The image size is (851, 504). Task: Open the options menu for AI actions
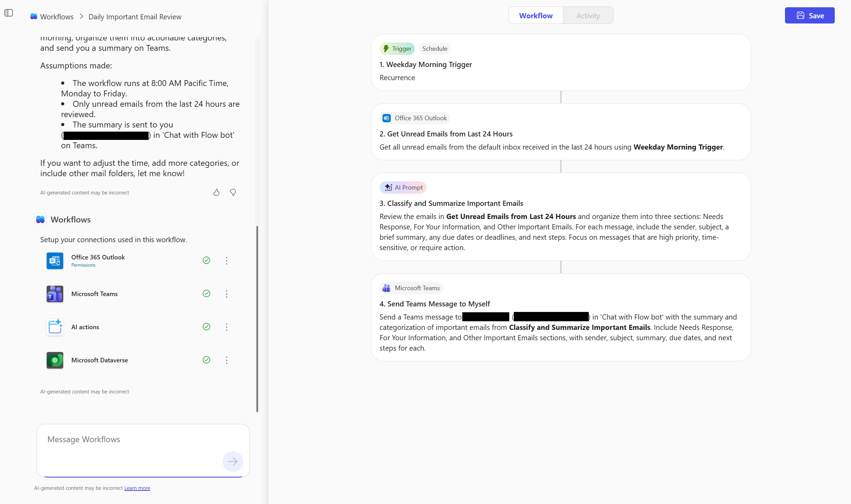227,327
